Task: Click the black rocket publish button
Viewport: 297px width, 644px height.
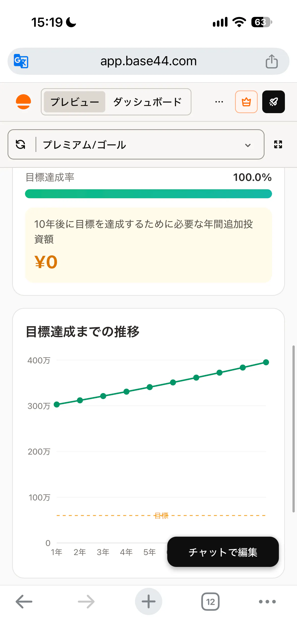Action: pos(273,102)
